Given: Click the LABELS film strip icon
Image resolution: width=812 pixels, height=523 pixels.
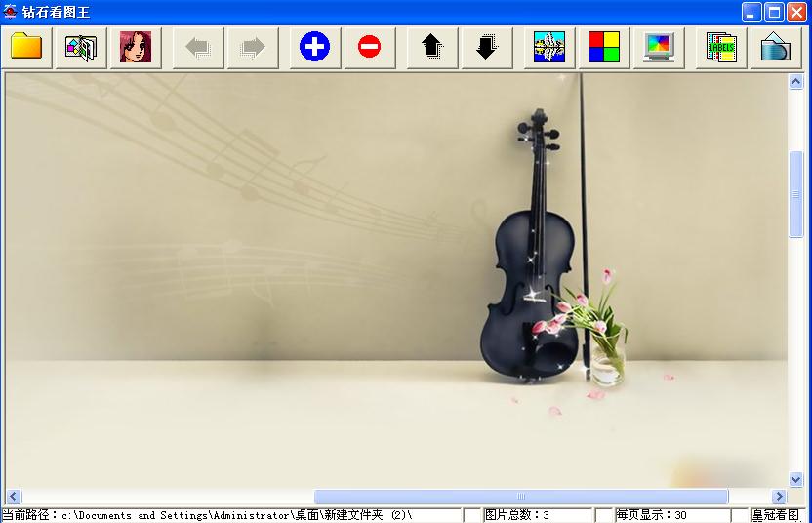Looking at the screenshot, I should click(721, 47).
